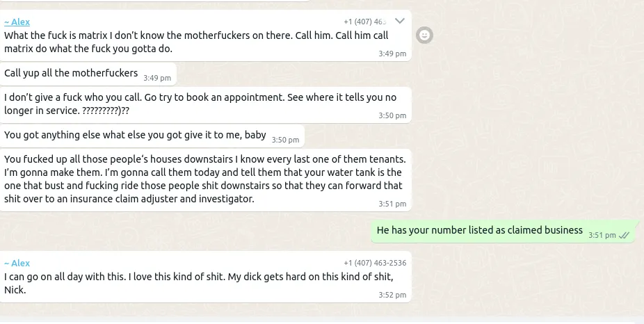Click short 'Call yup all' message bubble
Viewport: 644px width, 324px height.
click(71, 73)
